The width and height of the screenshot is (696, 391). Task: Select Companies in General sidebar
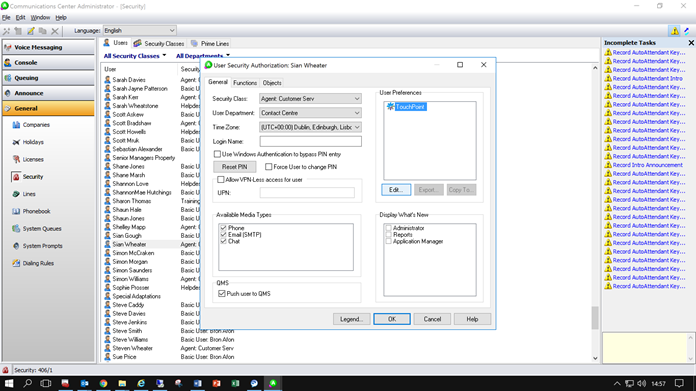31,125
